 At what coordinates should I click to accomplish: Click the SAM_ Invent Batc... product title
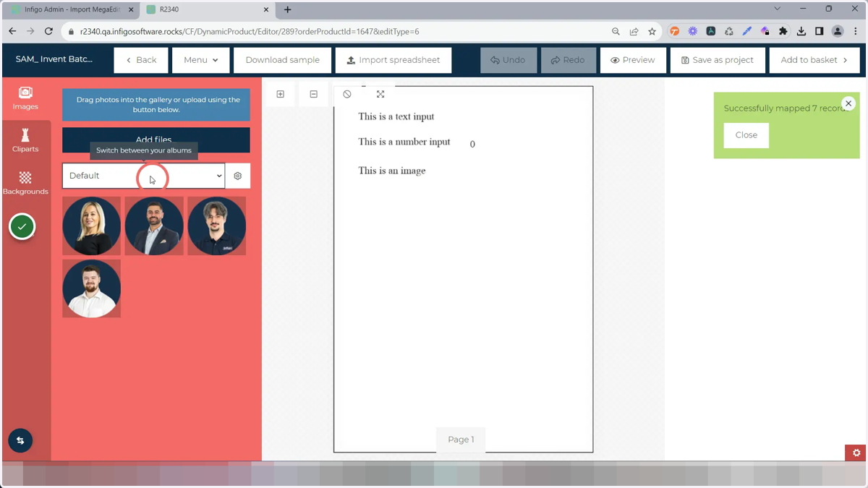[54, 59]
